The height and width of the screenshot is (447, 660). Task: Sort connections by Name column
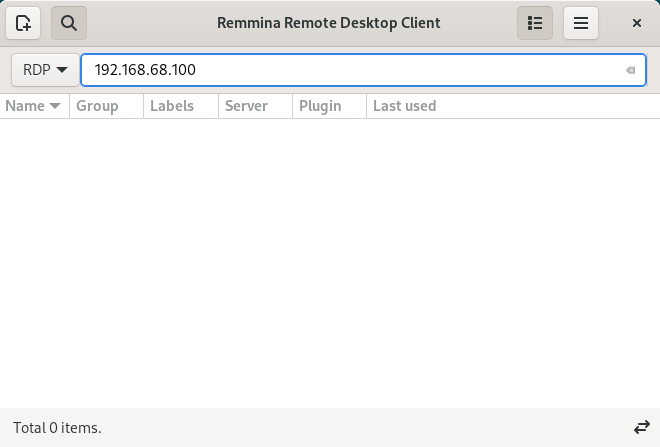pyautogui.click(x=25, y=106)
